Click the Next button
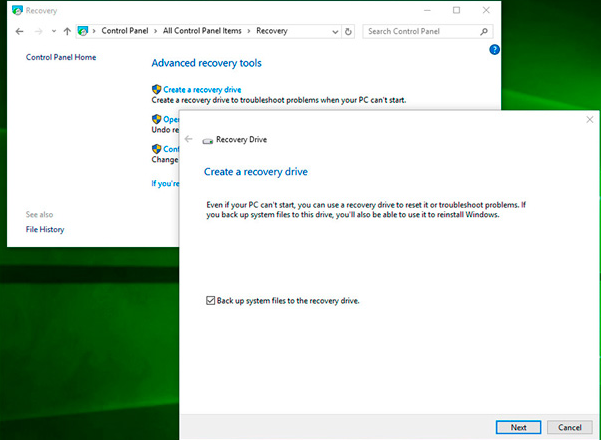 click(x=518, y=427)
